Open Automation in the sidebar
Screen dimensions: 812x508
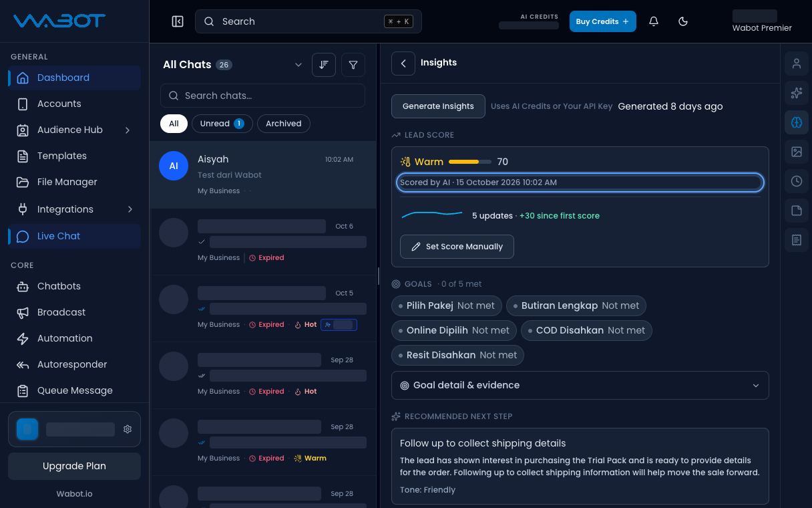pyautogui.click(x=75, y=338)
